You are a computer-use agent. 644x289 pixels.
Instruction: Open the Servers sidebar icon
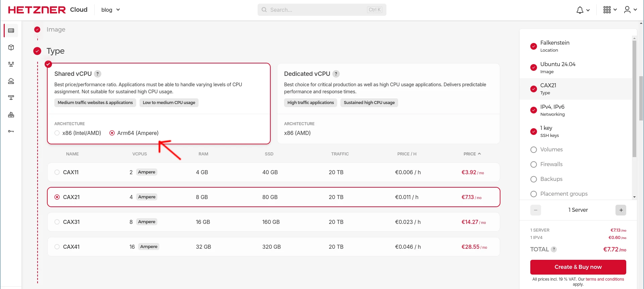pos(11,31)
